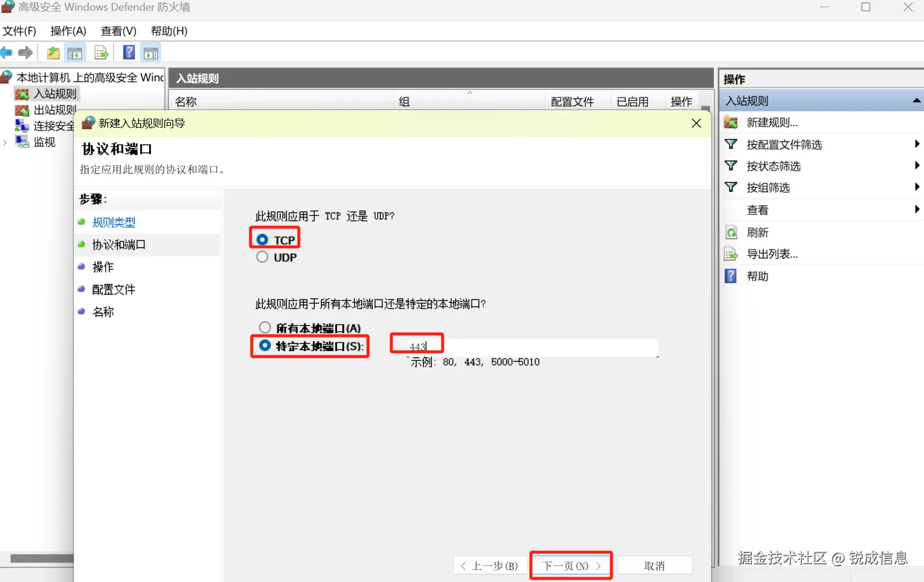The image size is (924, 582).
Task: Expand the 按配置文件筛选 submenu arrow
Action: (x=917, y=144)
